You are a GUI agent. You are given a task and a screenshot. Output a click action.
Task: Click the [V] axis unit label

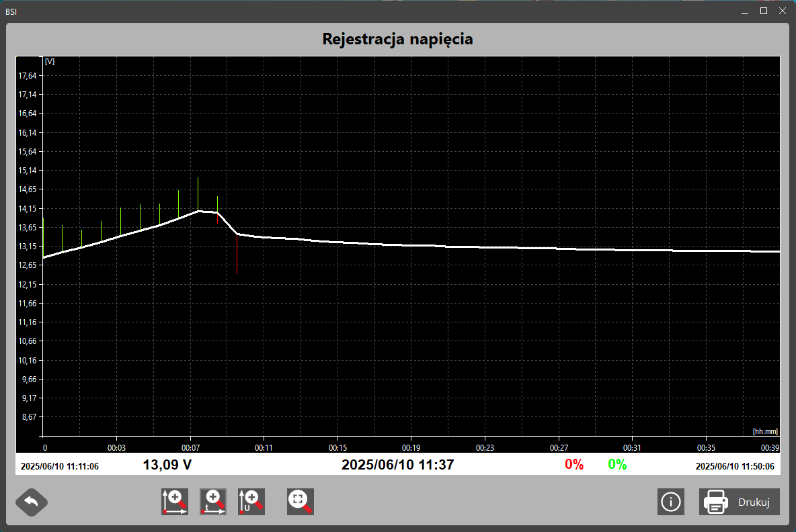pyautogui.click(x=48, y=60)
